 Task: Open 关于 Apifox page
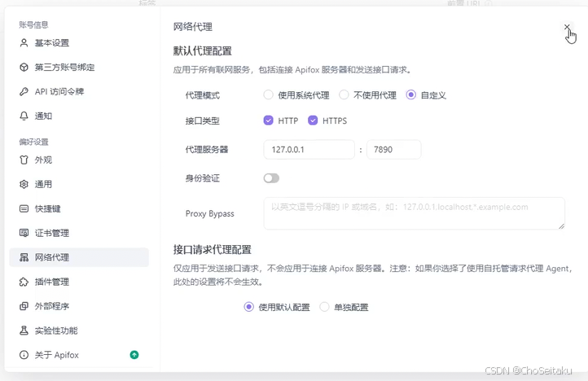(79, 355)
